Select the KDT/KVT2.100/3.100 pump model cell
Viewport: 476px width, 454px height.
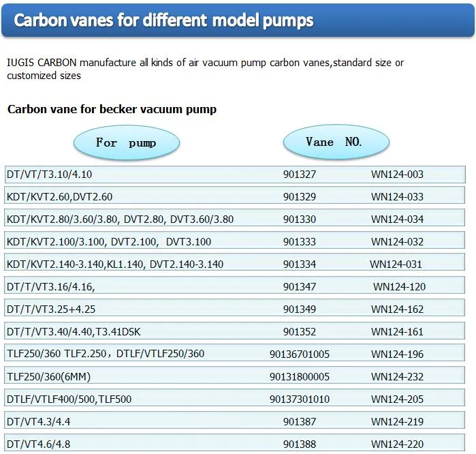109,242
